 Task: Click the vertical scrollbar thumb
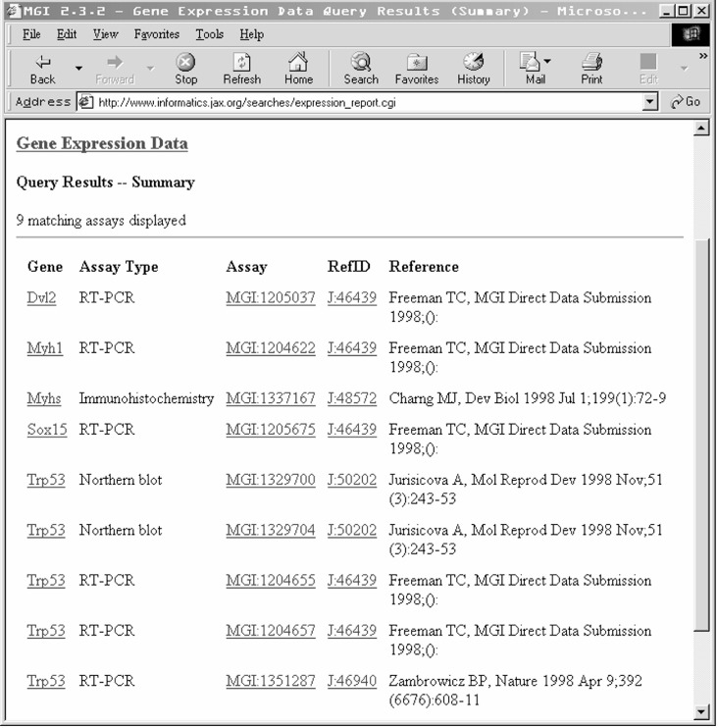pyautogui.click(x=701, y=434)
